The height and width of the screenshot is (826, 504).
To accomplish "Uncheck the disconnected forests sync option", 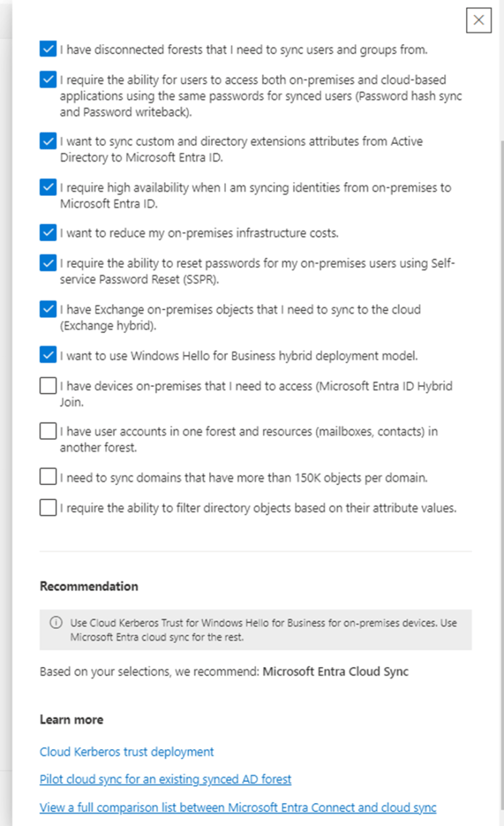I will tap(47, 49).
